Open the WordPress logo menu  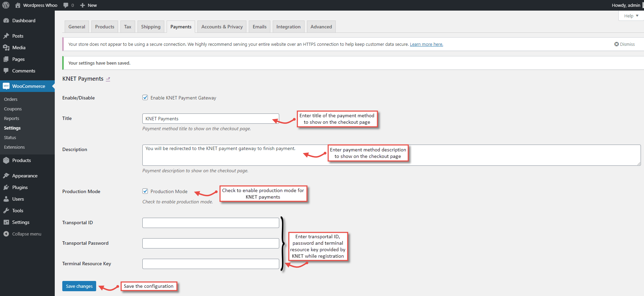tap(6, 5)
